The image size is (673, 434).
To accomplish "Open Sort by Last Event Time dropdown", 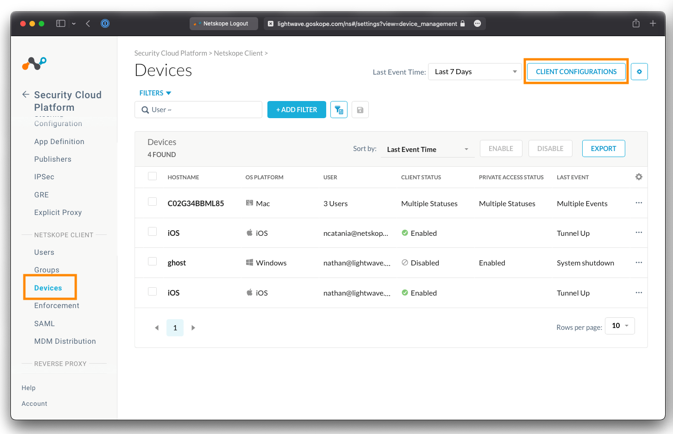I will [427, 149].
